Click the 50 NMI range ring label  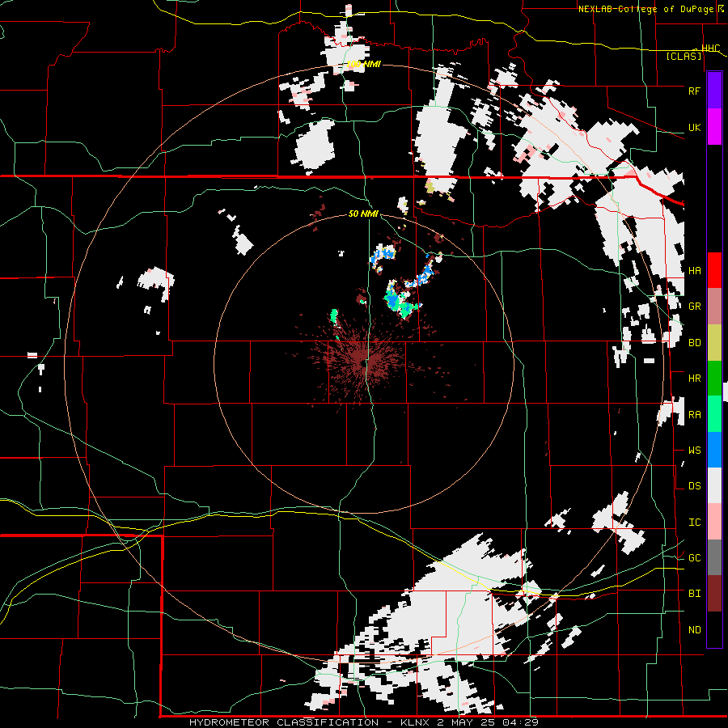tap(363, 214)
